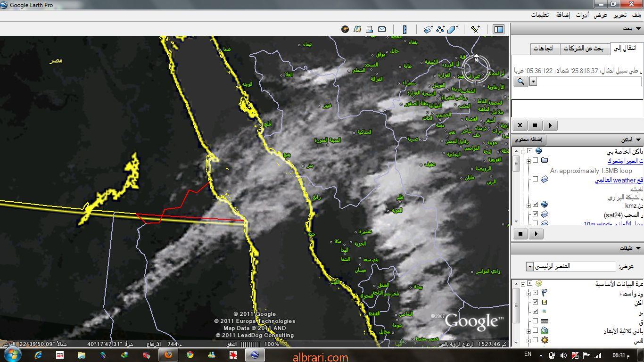The height and width of the screenshot is (362, 644).
Task: Toggle My Places root checkbox
Action: pos(529,151)
